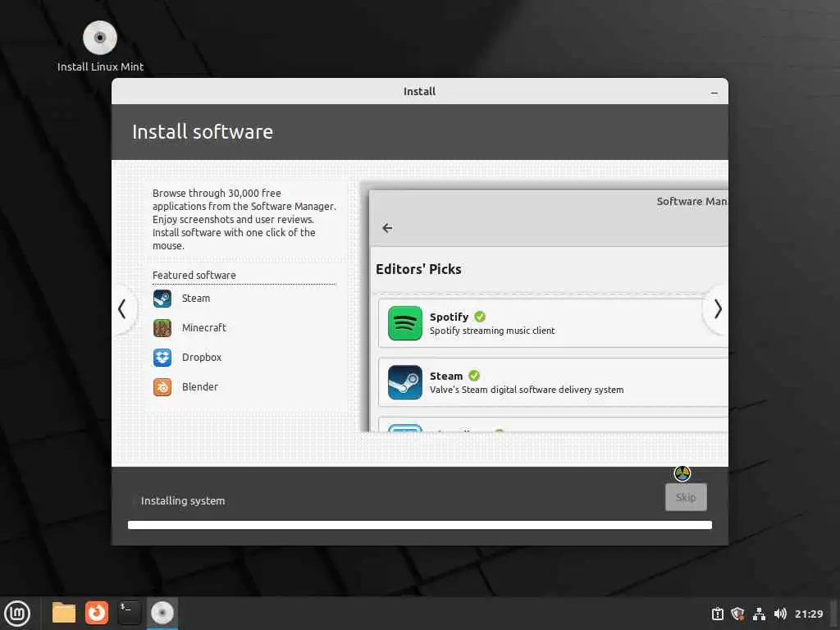Open the clipboard notification tray icon
Screen dimensions: 840x630
pyautogui.click(x=717, y=614)
